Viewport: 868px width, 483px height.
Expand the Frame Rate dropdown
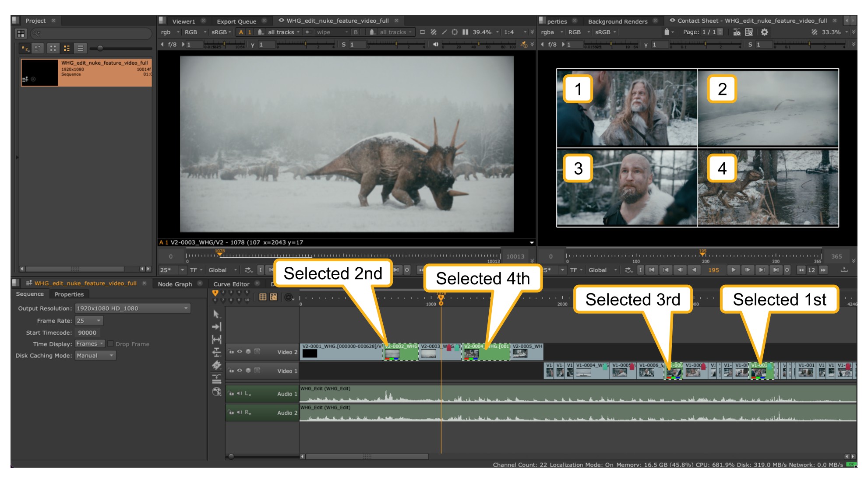pos(89,321)
